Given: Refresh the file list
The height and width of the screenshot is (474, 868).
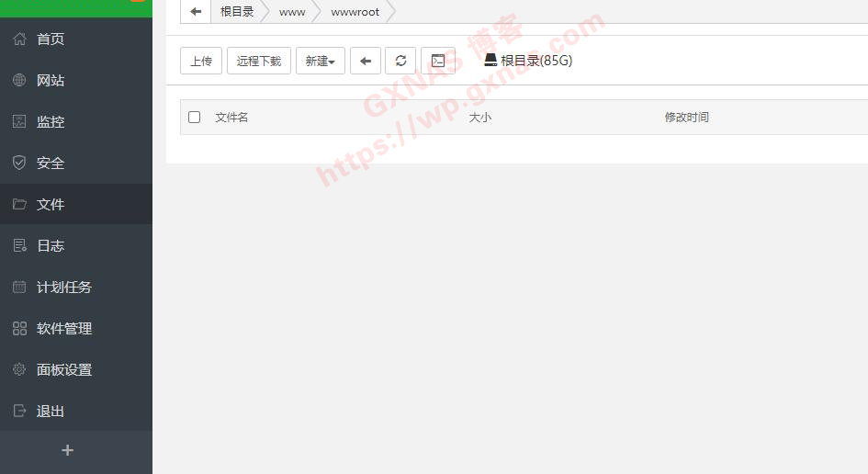Looking at the screenshot, I should click(x=400, y=61).
